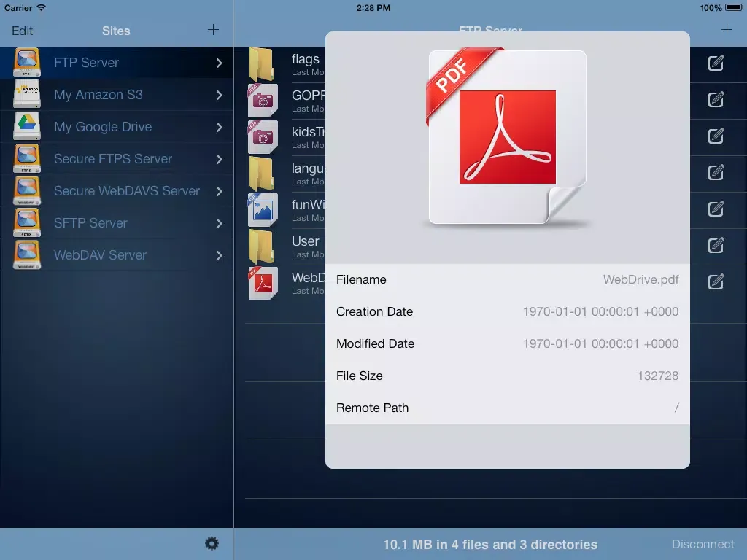Screen dimensions: 747x560
Task: Edit the kidsTr file entry
Action: click(716, 136)
